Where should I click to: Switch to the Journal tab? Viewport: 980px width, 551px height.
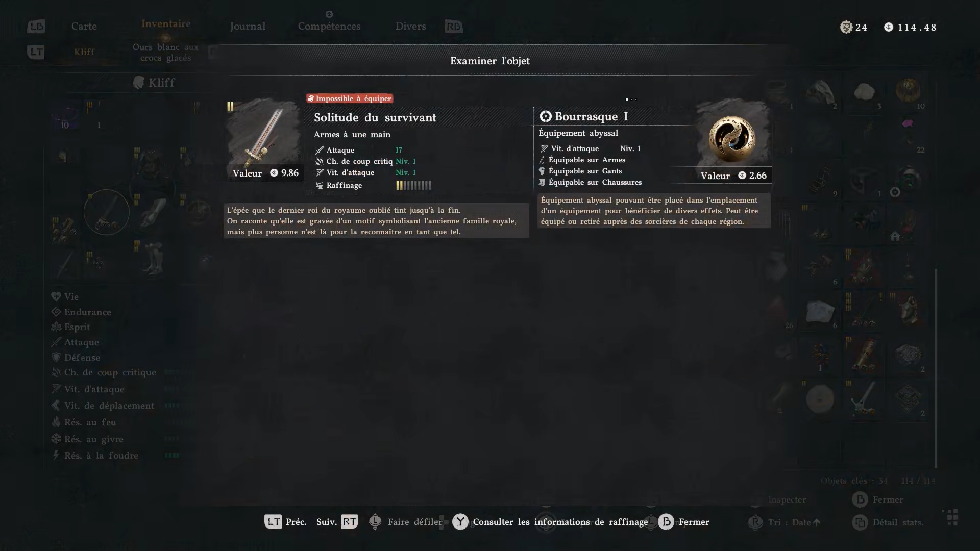pyautogui.click(x=248, y=26)
